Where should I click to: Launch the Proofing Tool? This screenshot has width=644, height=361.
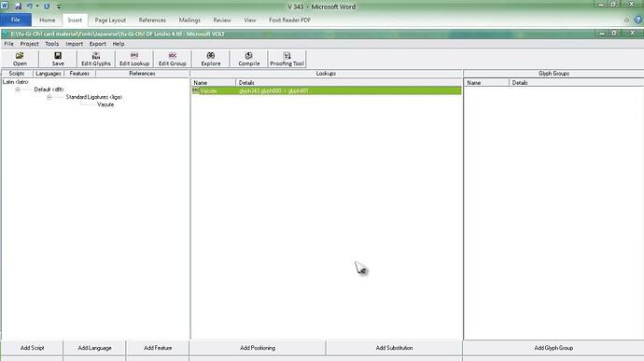[x=287, y=59]
